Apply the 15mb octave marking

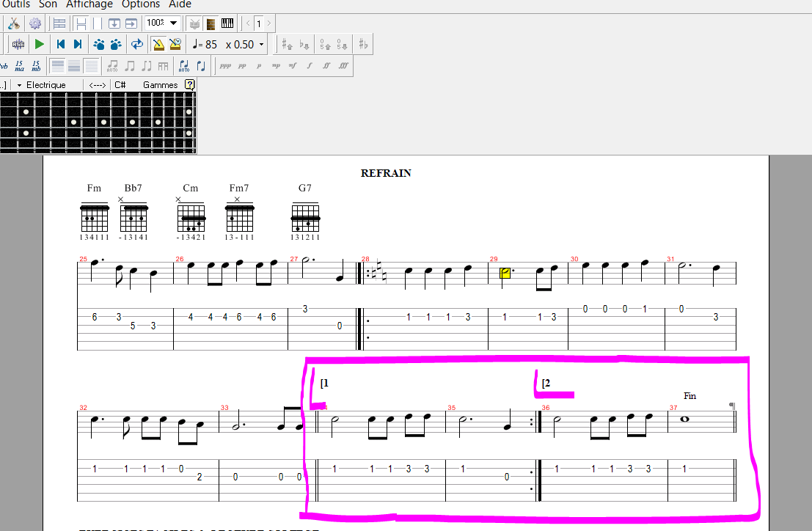(36, 66)
